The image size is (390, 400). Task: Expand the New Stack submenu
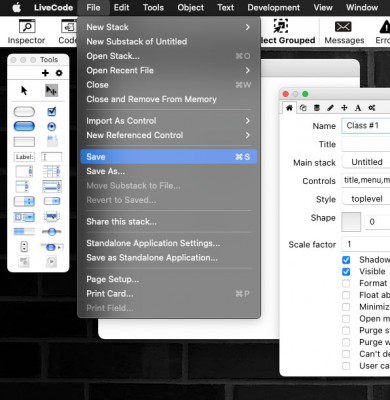[x=168, y=27]
